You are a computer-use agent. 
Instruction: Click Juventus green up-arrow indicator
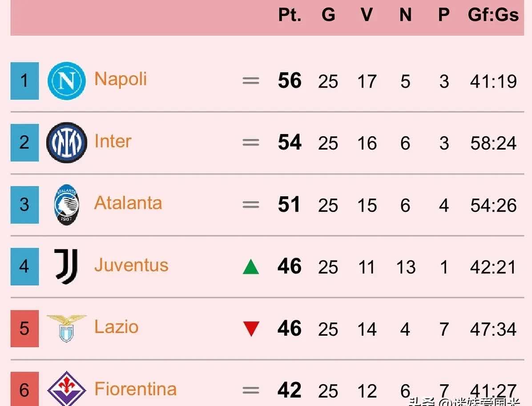coord(251,267)
